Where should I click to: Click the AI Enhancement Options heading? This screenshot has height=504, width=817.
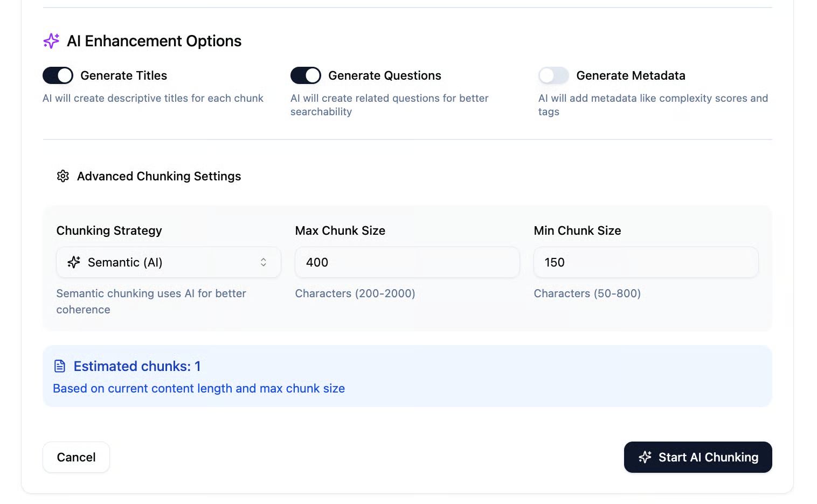154,41
